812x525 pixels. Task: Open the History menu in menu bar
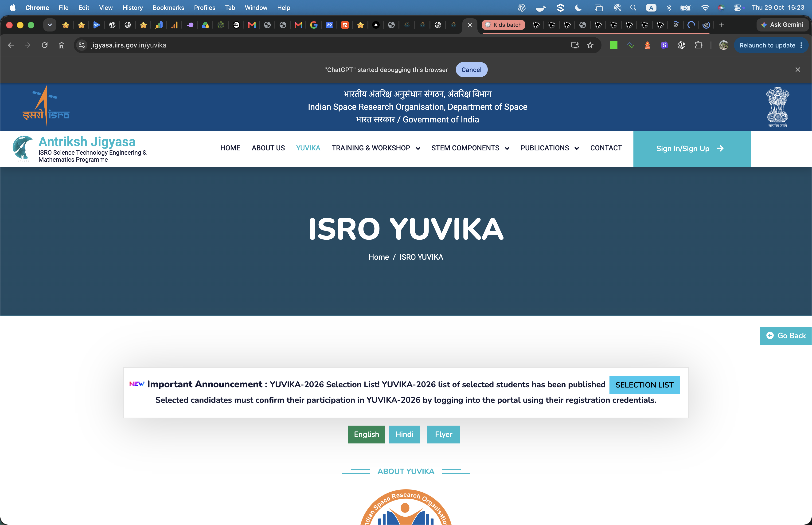point(133,8)
